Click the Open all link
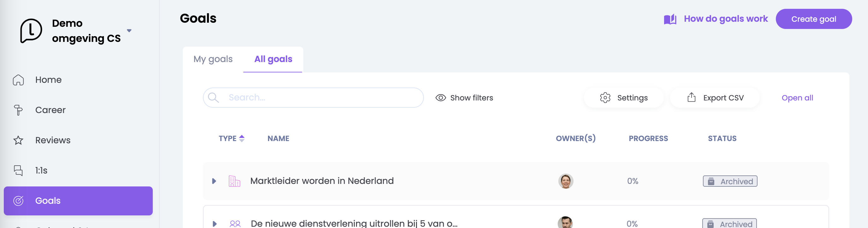 click(x=797, y=98)
